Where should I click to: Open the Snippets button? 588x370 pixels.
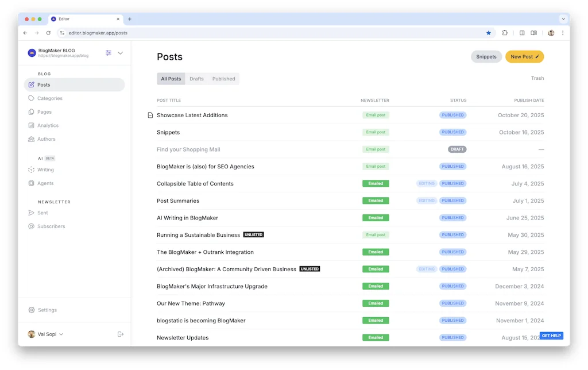[486, 57]
